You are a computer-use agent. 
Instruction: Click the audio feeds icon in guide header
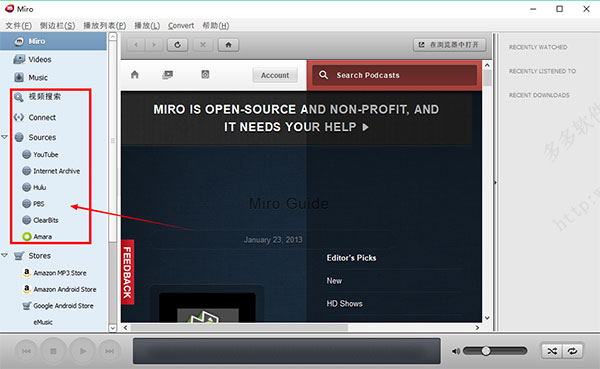pyautogui.click(x=205, y=75)
